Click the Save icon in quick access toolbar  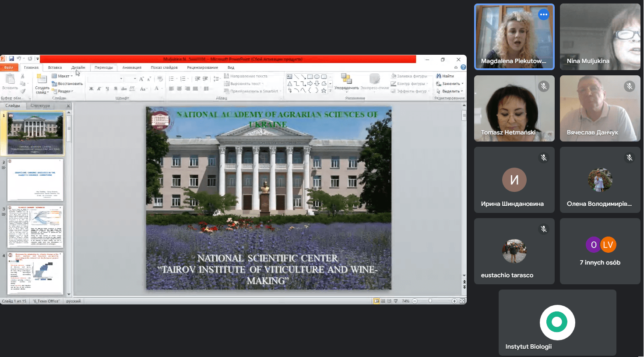click(x=11, y=59)
